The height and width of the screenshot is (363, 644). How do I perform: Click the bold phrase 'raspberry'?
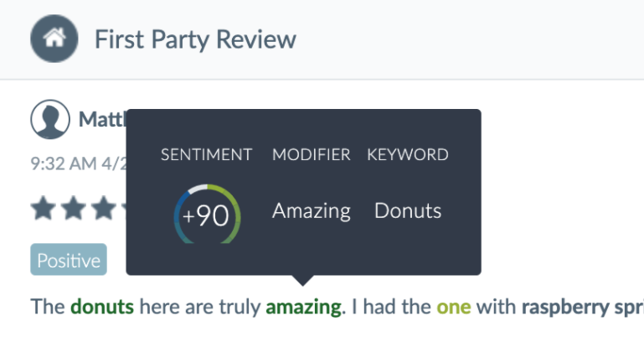coord(565,308)
